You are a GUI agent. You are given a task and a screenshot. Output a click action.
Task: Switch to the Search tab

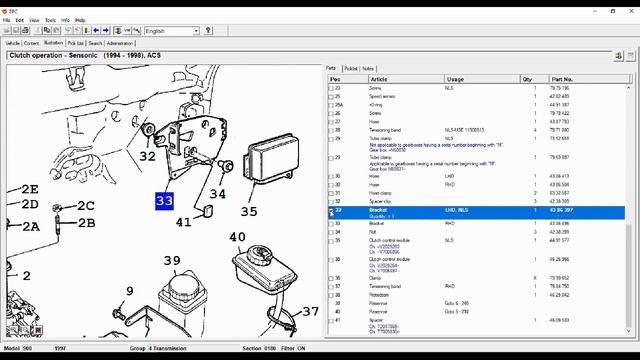point(95,43)
